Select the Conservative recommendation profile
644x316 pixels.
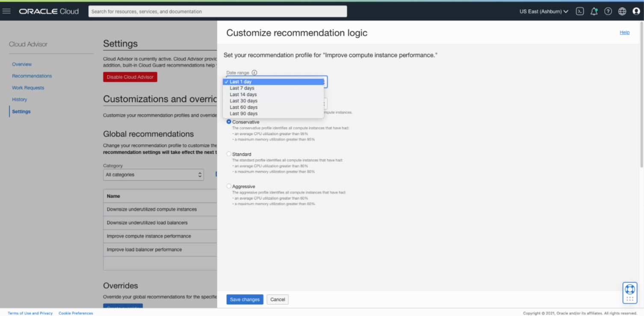click(229, 121)
